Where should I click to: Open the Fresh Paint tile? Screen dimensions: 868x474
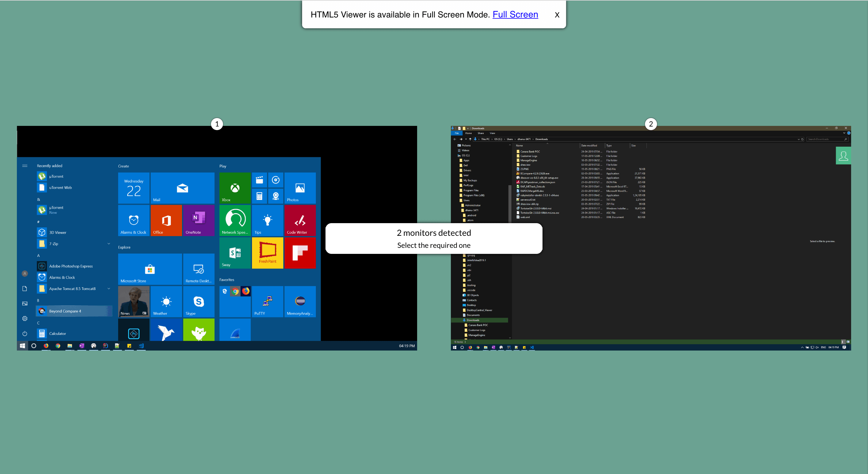[268, 253]
